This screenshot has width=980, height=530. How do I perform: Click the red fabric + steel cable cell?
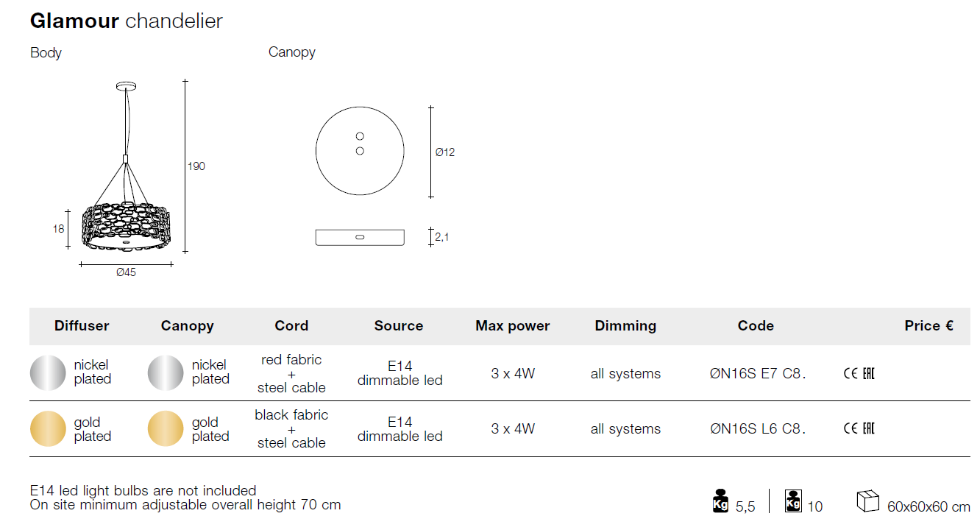(x=291, y=373)
